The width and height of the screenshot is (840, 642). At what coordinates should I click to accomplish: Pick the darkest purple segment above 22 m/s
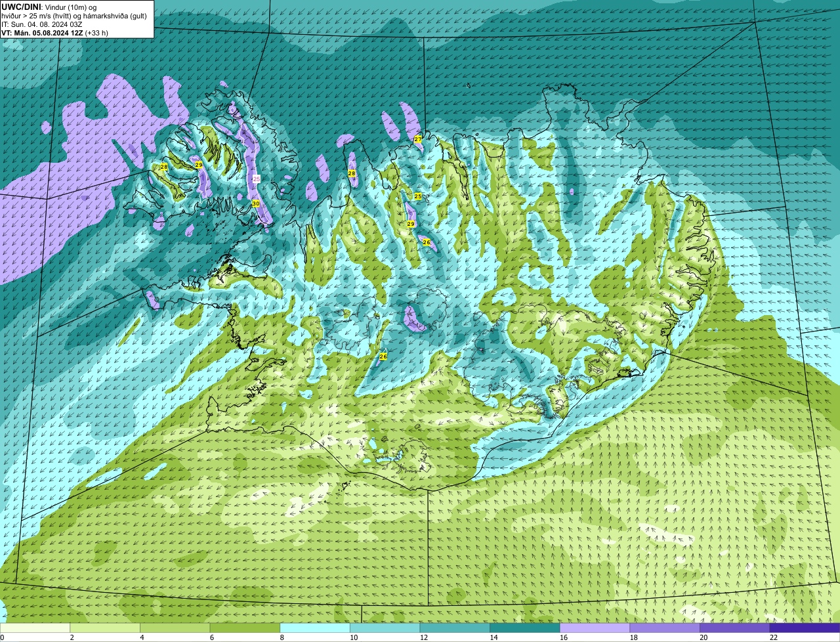[x=805, y=628]
